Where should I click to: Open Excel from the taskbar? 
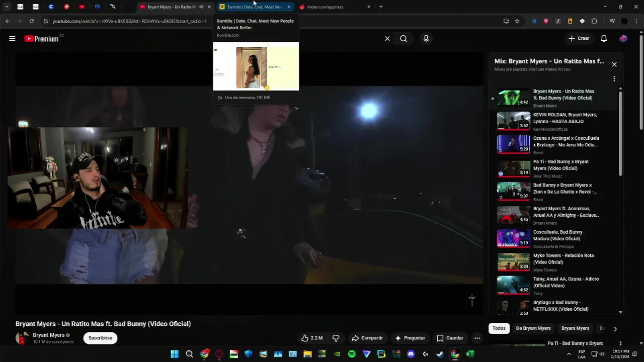(469, 354)
